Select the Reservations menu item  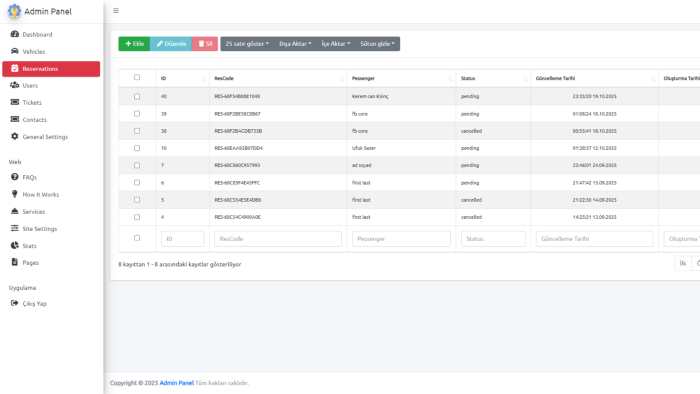(51, 69)
